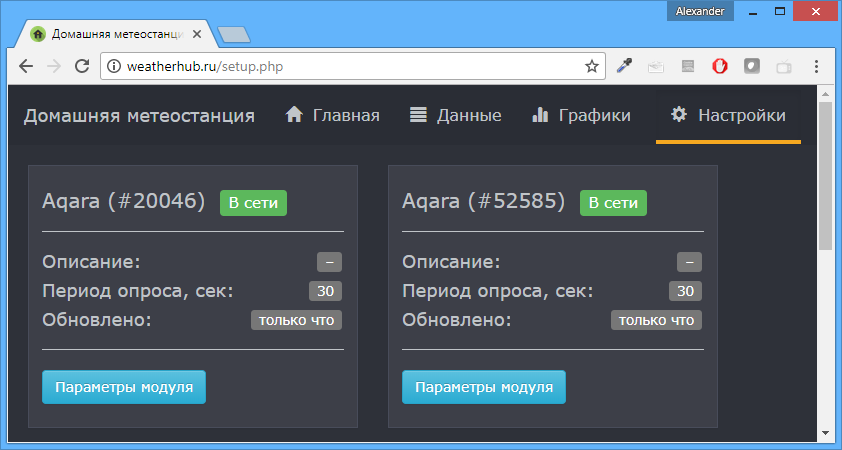Click polling period 30 of Aqara #20046

click(325, 291)
